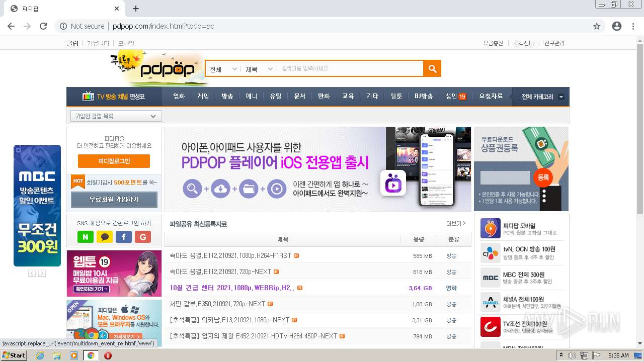The height and width of the screenshot is (362, 644).
Task: Click the TV 방송 채널 편성표 icon
Action: point(88,96)
